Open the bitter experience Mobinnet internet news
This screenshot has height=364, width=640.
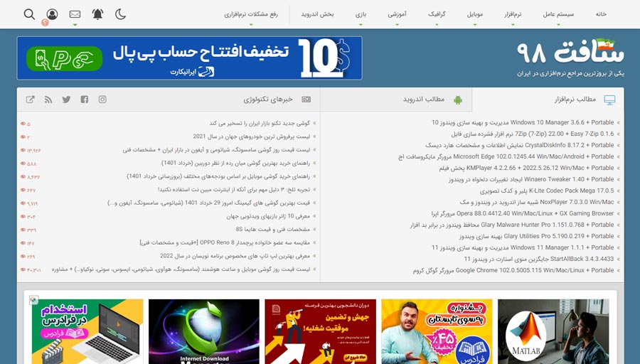click(234, 190)
